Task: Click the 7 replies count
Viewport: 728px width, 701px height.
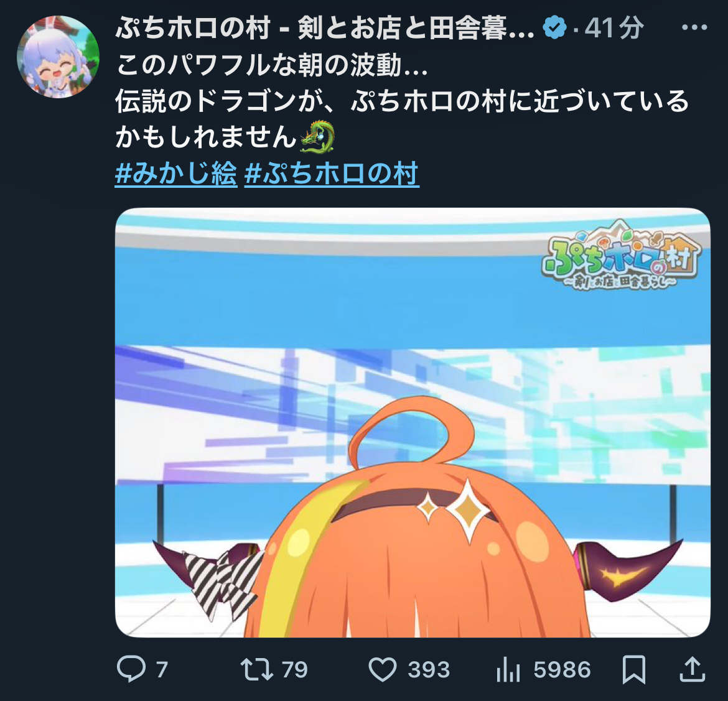Action: 162,670
